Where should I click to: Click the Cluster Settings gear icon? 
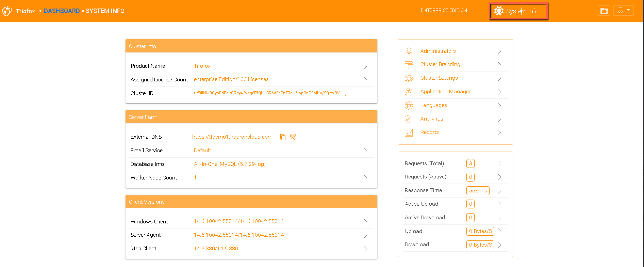pyautogui.click(x=409, y=78)
